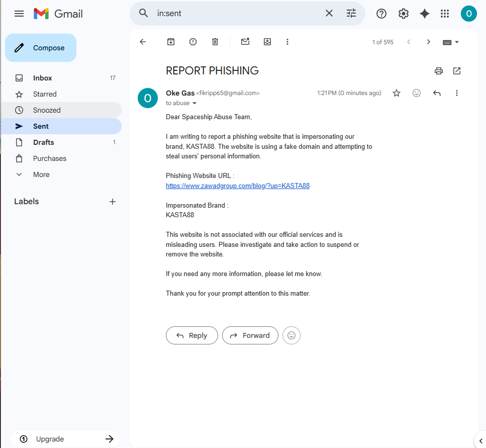This screenshot has height=448, width=486.
Task: Compose a new email
Action: click(x=41, y=48)
